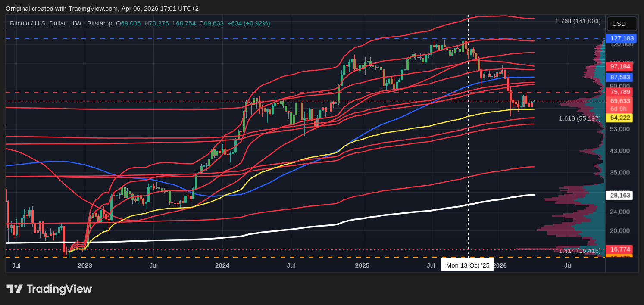This screenshot has width=644, height=305.
Task: Select the red 16,774 price label
Action: tap(620, 249)
